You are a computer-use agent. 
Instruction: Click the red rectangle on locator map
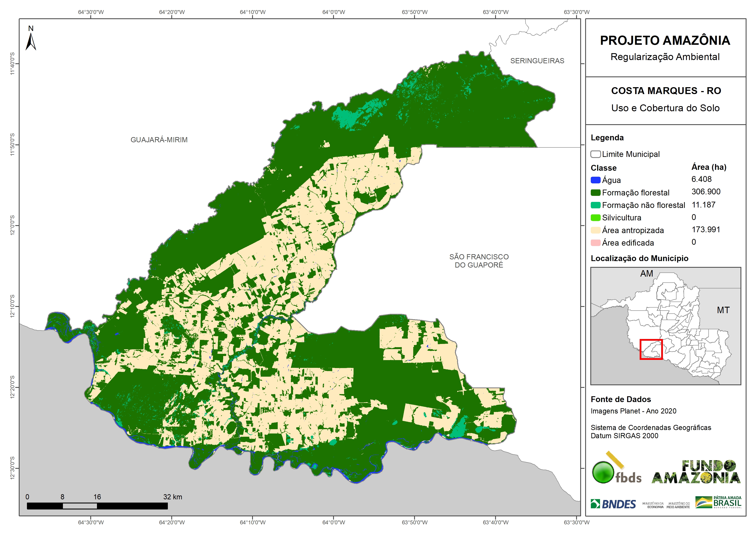651,349
